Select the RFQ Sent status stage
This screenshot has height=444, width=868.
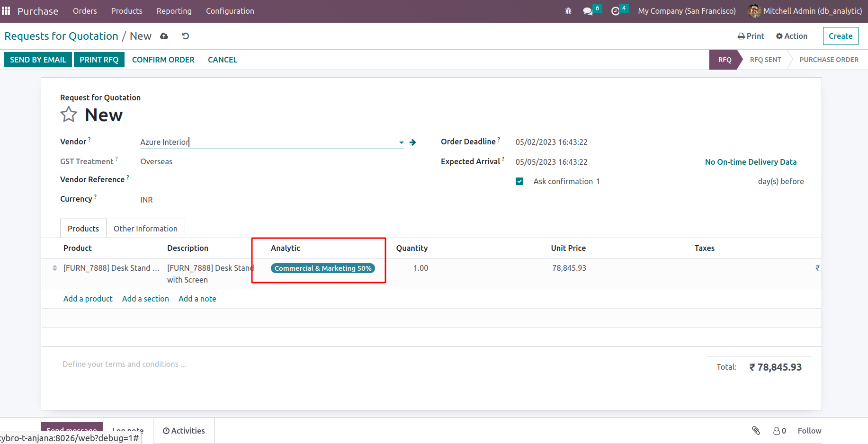click(765, 60)
